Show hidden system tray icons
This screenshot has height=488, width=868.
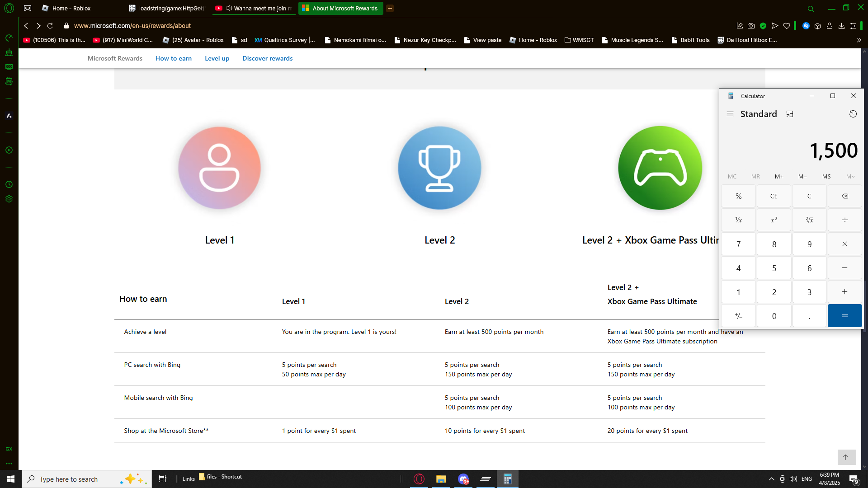click(771, 479)
